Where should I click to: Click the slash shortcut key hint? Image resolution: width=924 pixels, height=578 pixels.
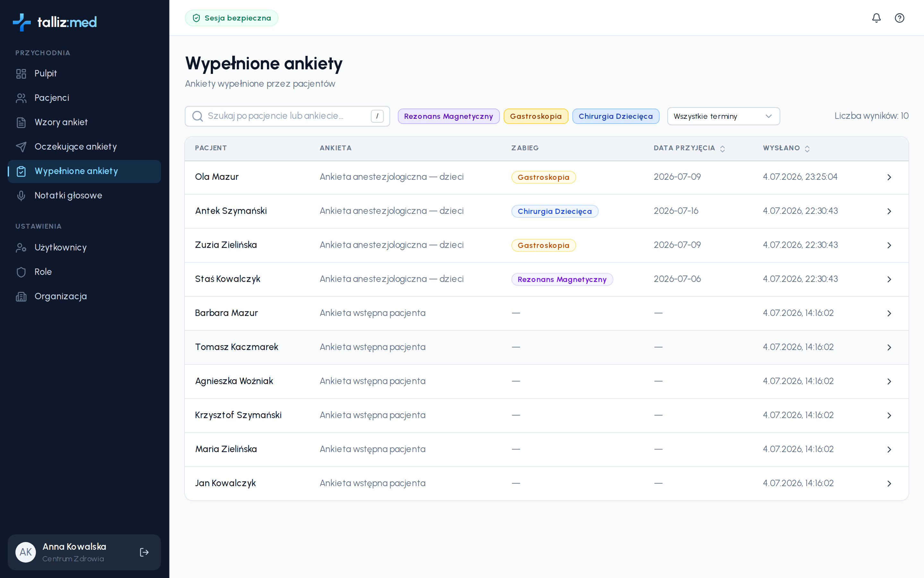point(377,116)
